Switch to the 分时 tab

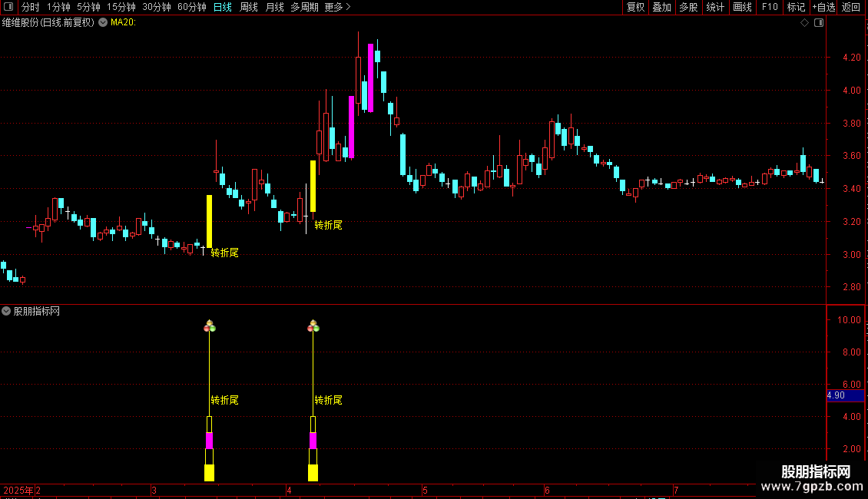[x=31, y=7]
